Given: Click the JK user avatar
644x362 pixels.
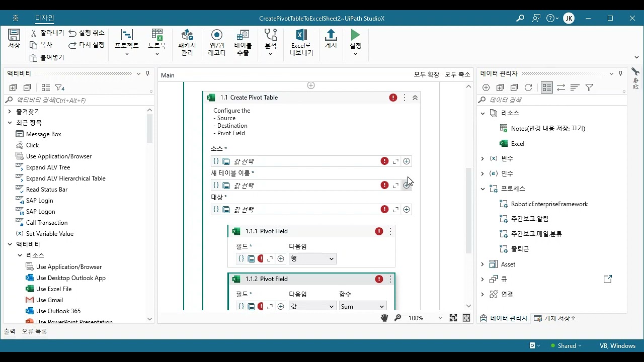Looking at the screenshot, I should coord(569,18).
